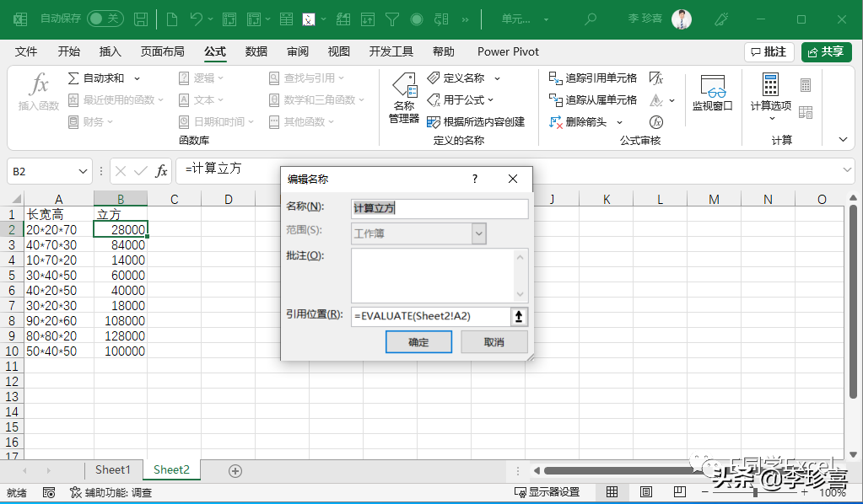Open the Name Box dropdown arrow

[84, 171]
